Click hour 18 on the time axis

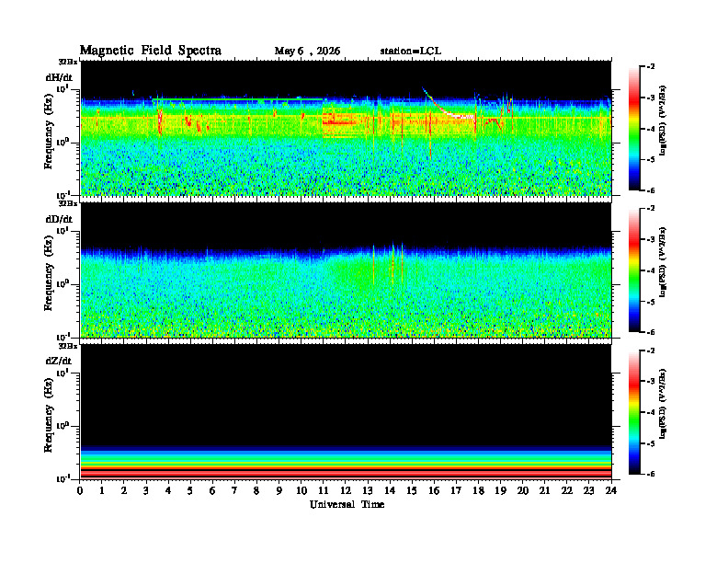[478, 490]
